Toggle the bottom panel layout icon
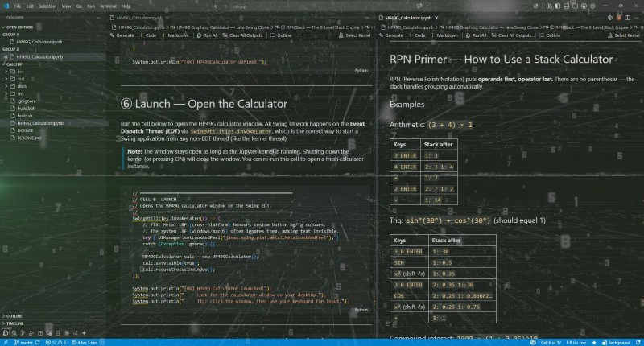Image resolution: width=644 pixels, height=346 pixels. 567,6
